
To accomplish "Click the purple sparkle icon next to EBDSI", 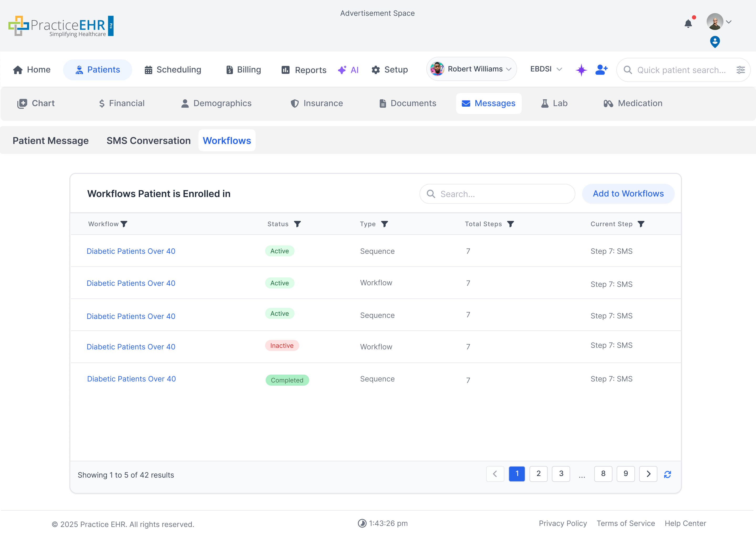I will tap(581, 70).
